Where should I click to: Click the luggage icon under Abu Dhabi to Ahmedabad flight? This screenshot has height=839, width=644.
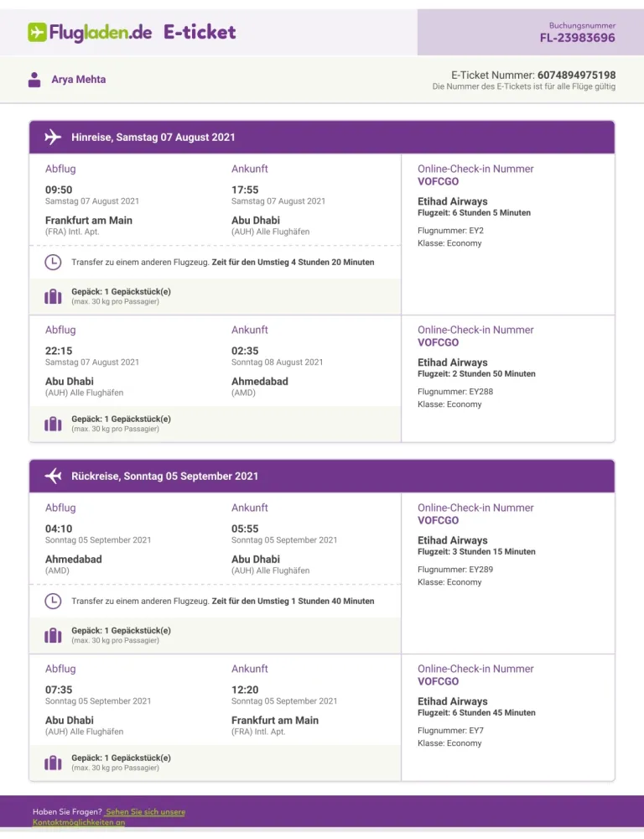point(53,424)
